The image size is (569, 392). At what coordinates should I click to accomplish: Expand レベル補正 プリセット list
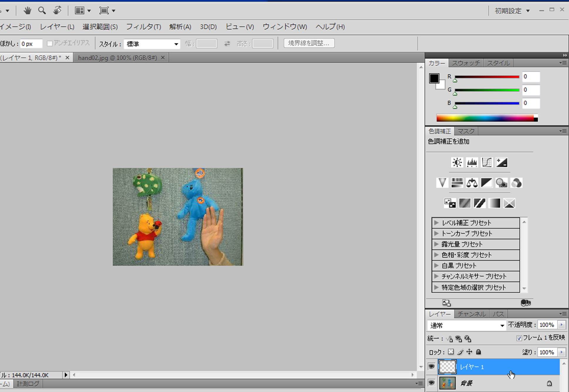[x=437, y=223]
